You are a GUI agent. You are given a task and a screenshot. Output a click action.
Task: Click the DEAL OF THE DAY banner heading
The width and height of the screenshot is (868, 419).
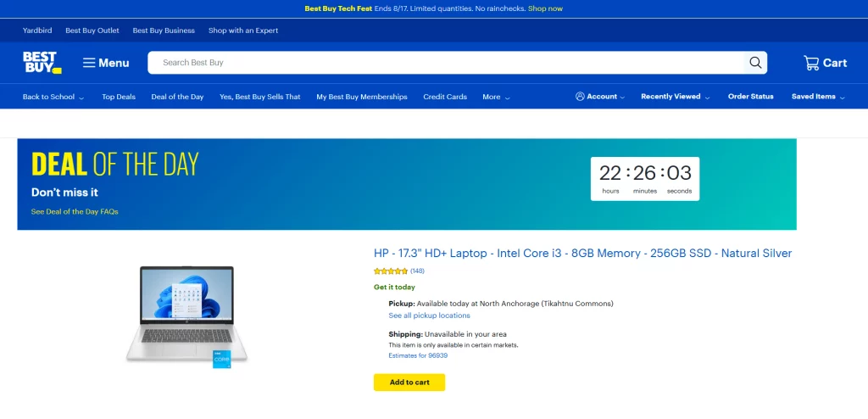coord(114,164)
